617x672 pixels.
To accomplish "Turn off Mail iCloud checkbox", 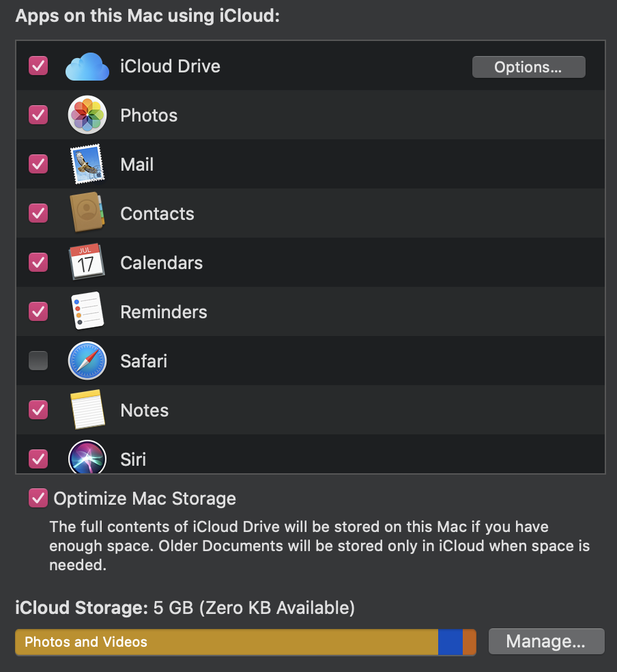I will (38, 165).
